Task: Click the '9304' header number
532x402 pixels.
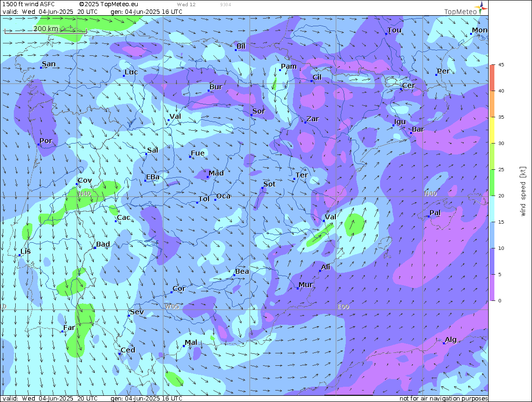Action: point(226,4)
